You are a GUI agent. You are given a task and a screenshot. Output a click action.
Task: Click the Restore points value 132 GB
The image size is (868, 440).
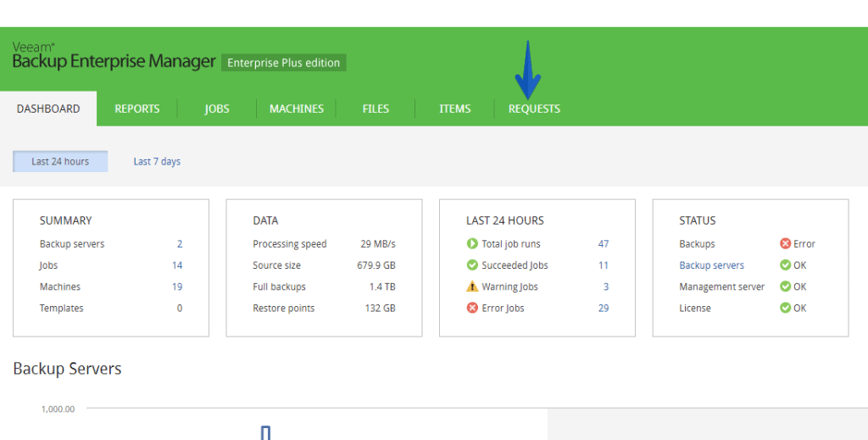click(x=381, y=308)
